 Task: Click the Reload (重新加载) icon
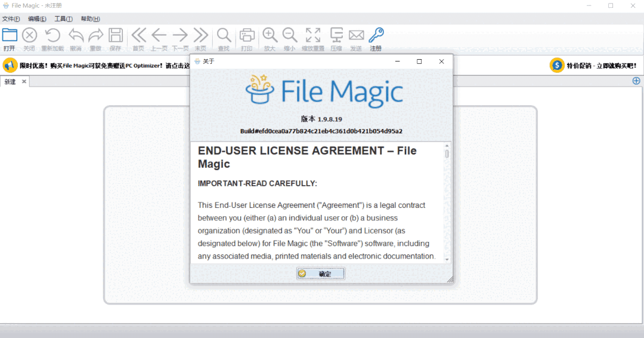click(52, 35)
